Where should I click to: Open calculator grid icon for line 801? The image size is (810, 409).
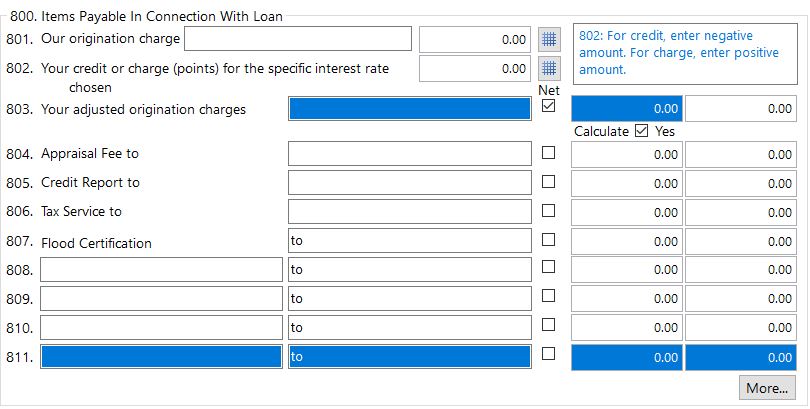click(x=549, y=40)
